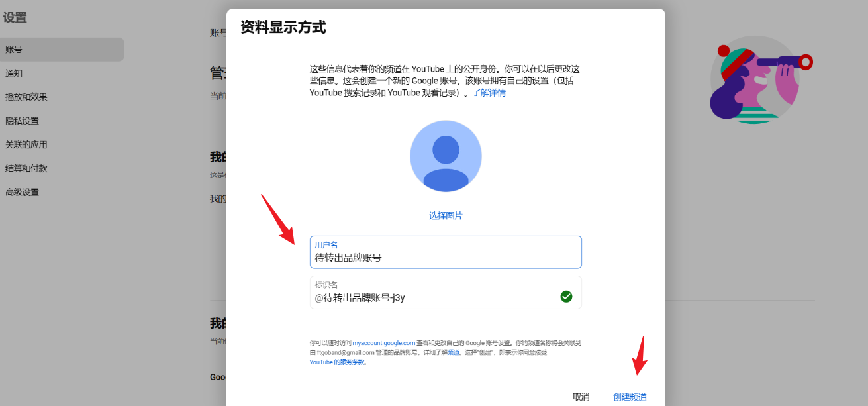Click the green checkmark beside the handle
Viewport: 868px width, 406px height.
click(566, 297)
